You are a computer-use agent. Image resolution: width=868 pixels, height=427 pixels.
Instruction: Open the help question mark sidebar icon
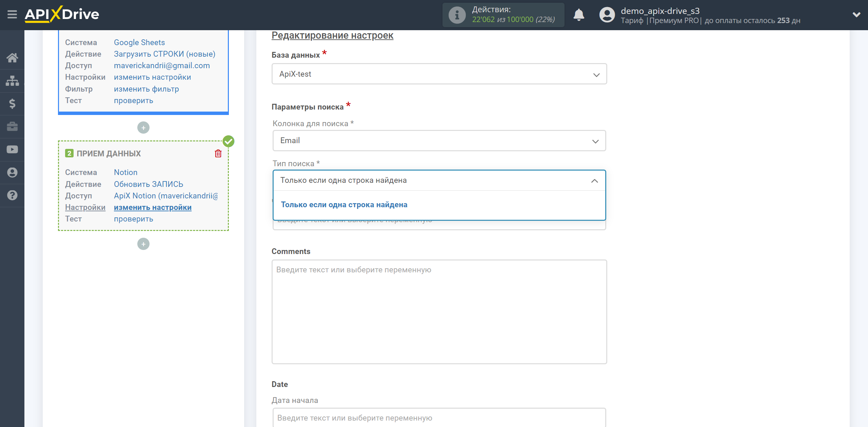point(12,195)
